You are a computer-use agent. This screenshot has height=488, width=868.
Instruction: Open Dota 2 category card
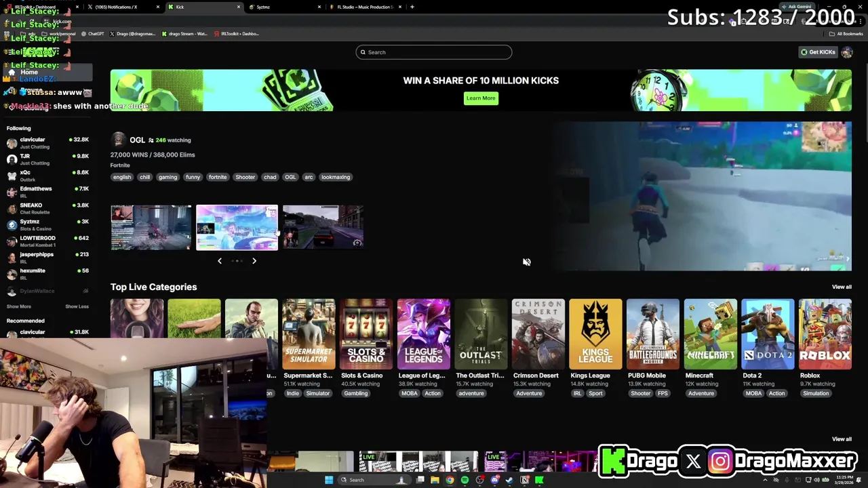coord(768,334)
